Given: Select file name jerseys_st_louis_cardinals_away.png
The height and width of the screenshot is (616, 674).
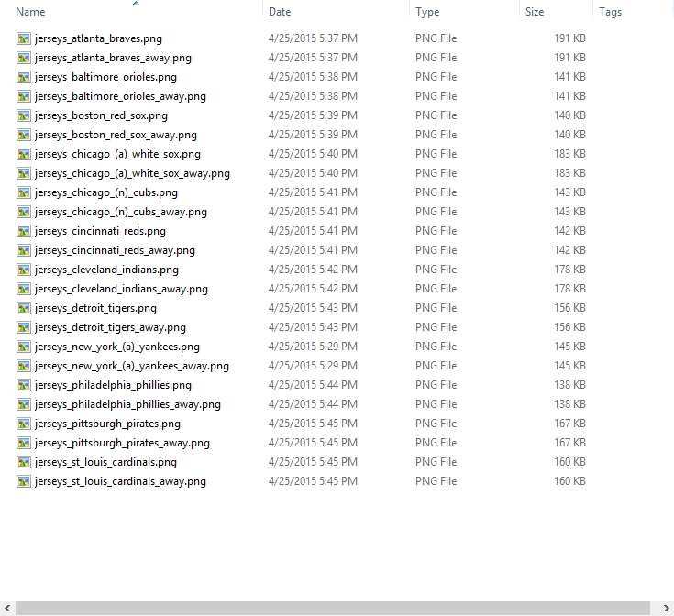Looking at the screenshot, I should point(120,481).
